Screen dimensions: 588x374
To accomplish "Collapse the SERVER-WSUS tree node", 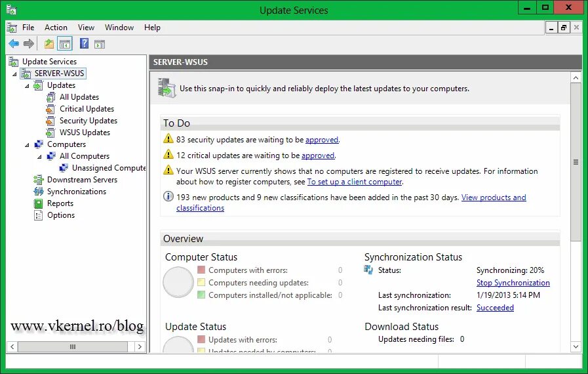I will [14, 74].
